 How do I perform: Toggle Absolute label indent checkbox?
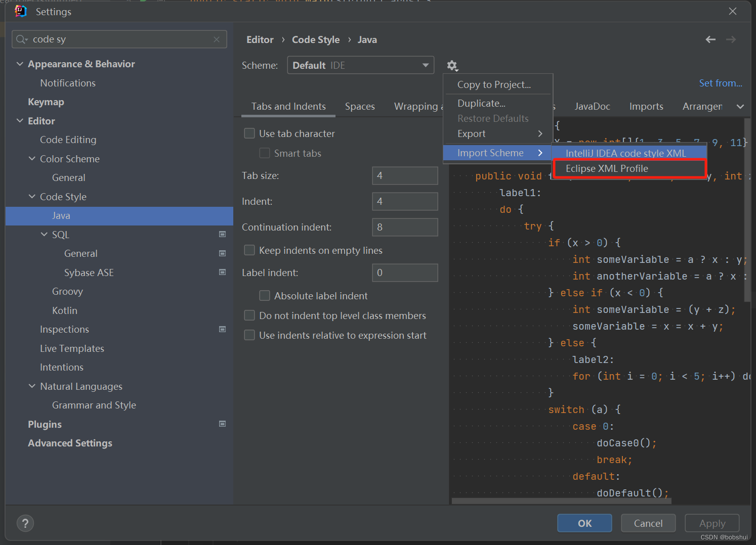coord(265,296)
